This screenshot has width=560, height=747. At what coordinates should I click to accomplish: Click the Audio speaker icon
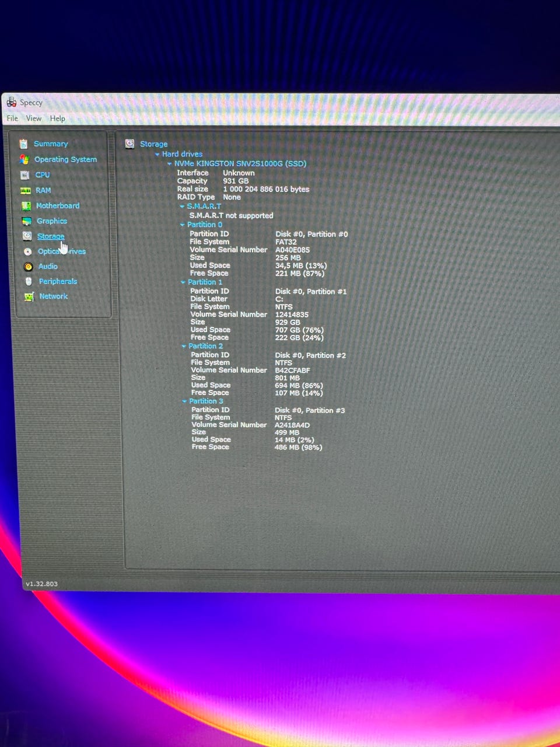click(x=28, y=267)
